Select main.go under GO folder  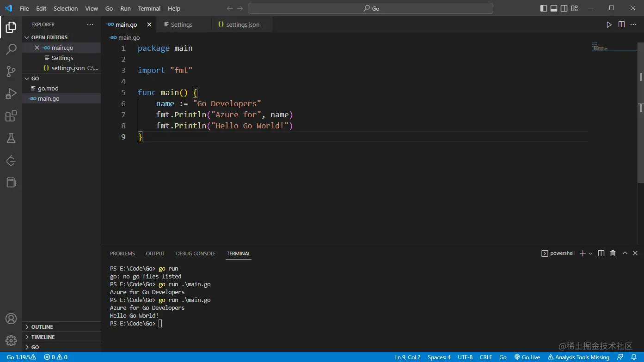61,98
